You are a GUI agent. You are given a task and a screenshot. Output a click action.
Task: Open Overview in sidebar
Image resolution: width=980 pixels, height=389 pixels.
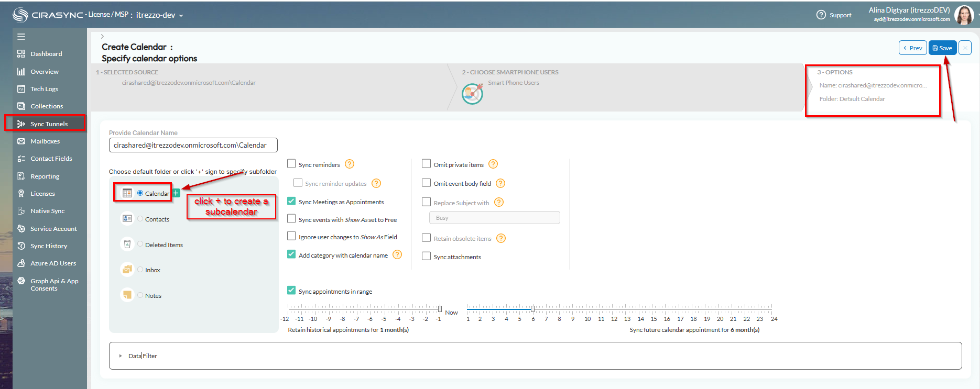tap(45, 72)
